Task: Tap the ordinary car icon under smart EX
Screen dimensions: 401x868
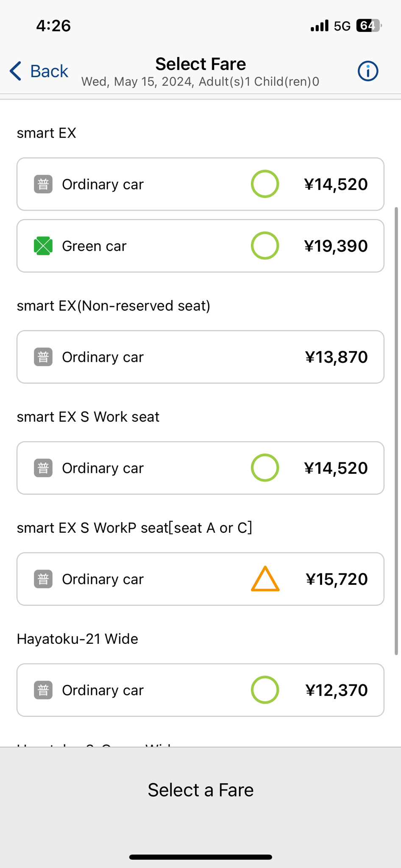Action: tap(43, 184)
